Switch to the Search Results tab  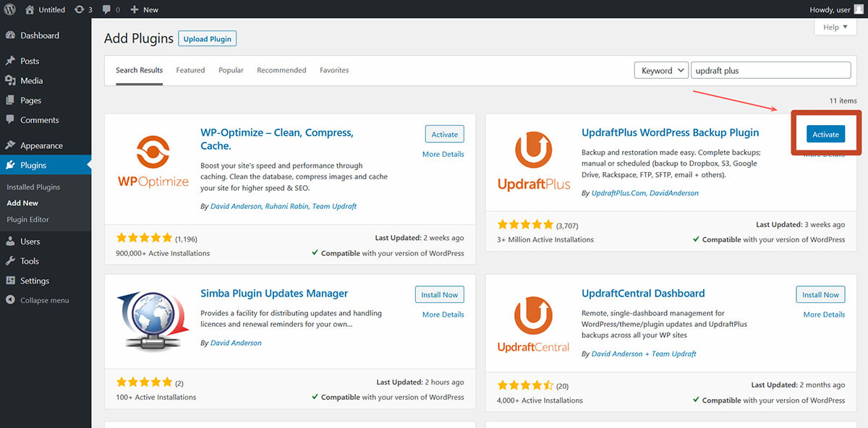click(x=139, y=70)
